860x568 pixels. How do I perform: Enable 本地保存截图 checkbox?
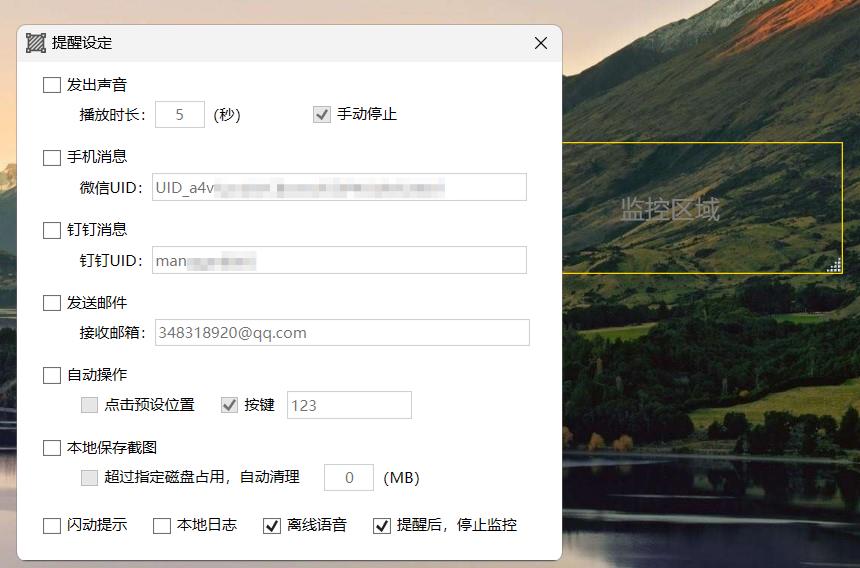pyautogui.click(x=52, y=448)
